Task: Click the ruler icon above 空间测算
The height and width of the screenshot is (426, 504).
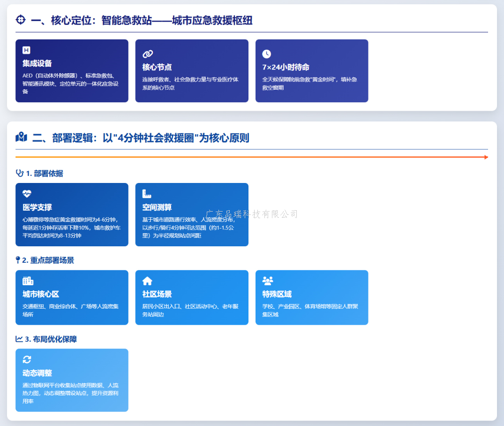Action: tap(147, 193)
